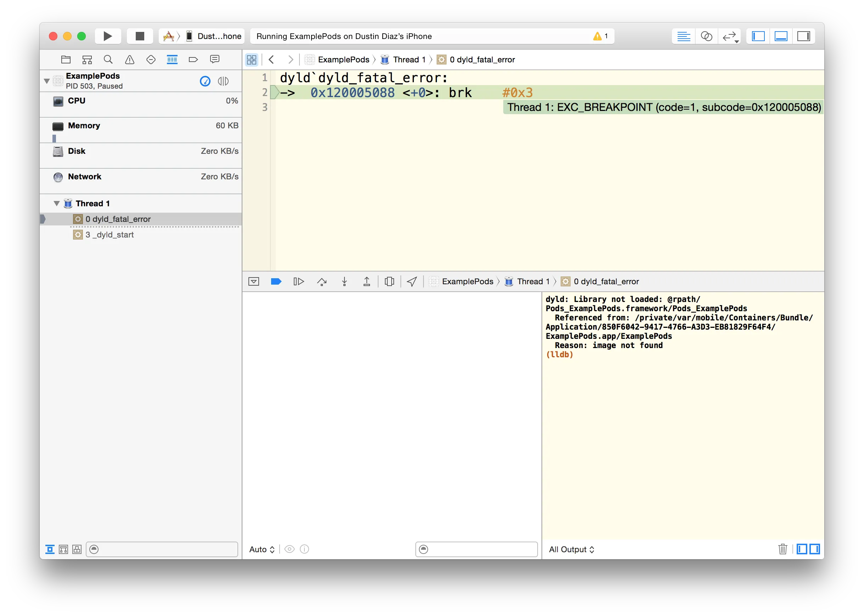
Task: Open the All Output dropdown
Action: click(x=571, y=549)
